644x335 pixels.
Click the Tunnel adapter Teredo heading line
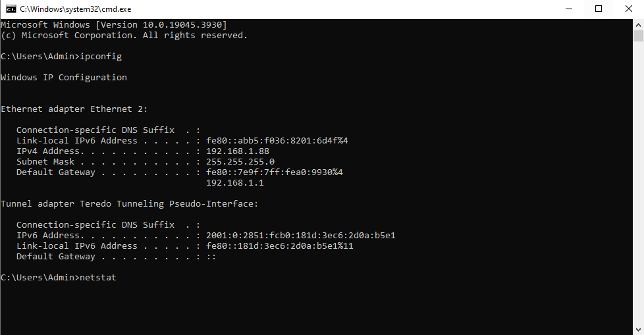[x=130, y=204]
